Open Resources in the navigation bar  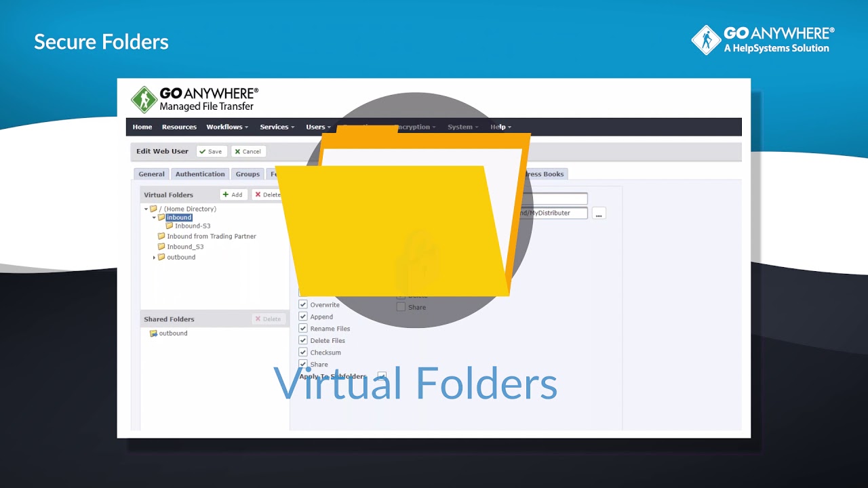(179, 127)
